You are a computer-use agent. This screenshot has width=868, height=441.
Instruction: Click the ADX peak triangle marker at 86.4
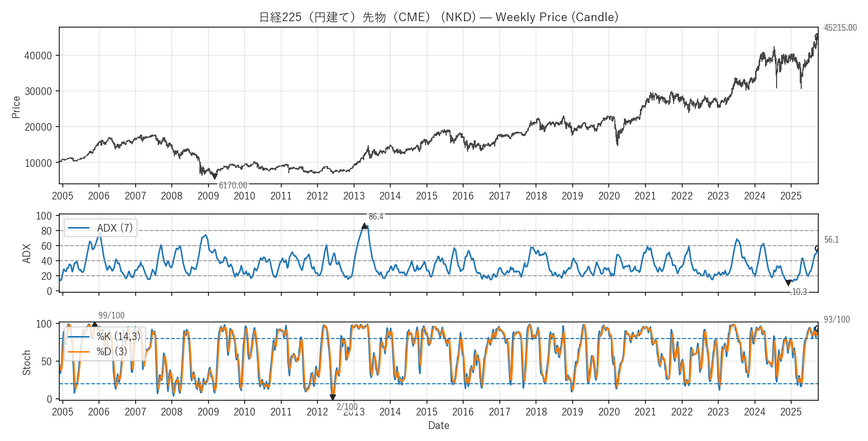coord(364,226)
